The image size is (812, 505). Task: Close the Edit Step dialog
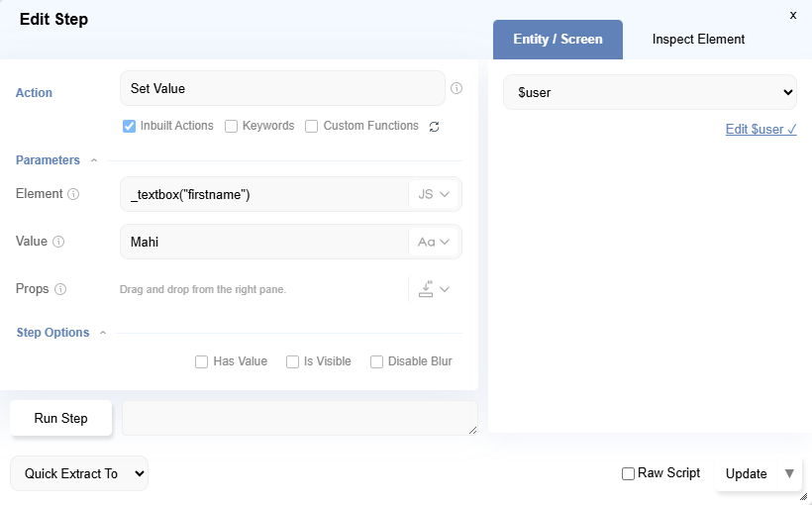pyautogui.click(x=792, y=16)
